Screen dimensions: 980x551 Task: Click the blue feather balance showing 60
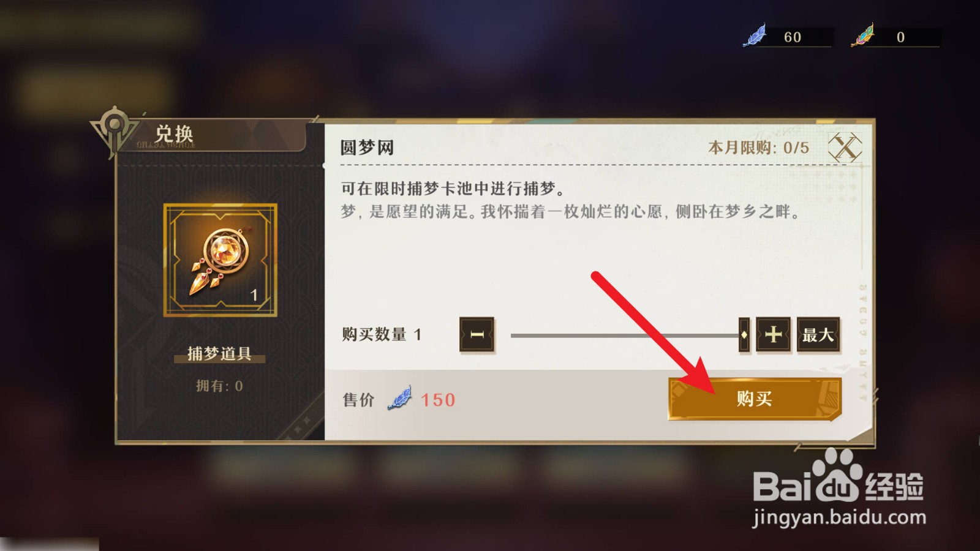pyautogui.click(x=793, y=37)
